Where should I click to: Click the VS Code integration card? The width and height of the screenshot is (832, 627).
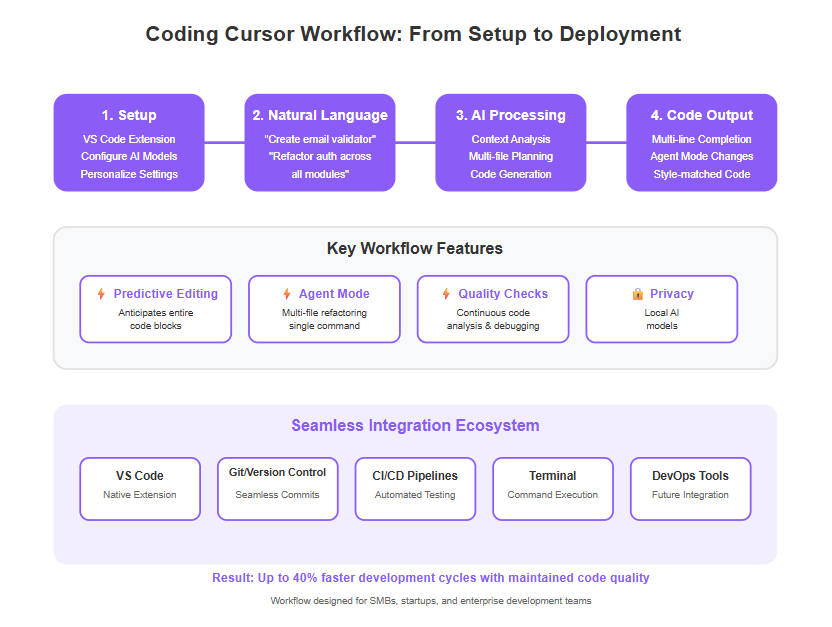tap(140, 489)
